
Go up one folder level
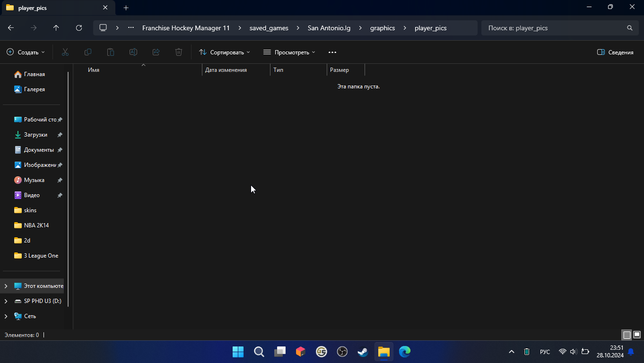(x=56, y=28)
